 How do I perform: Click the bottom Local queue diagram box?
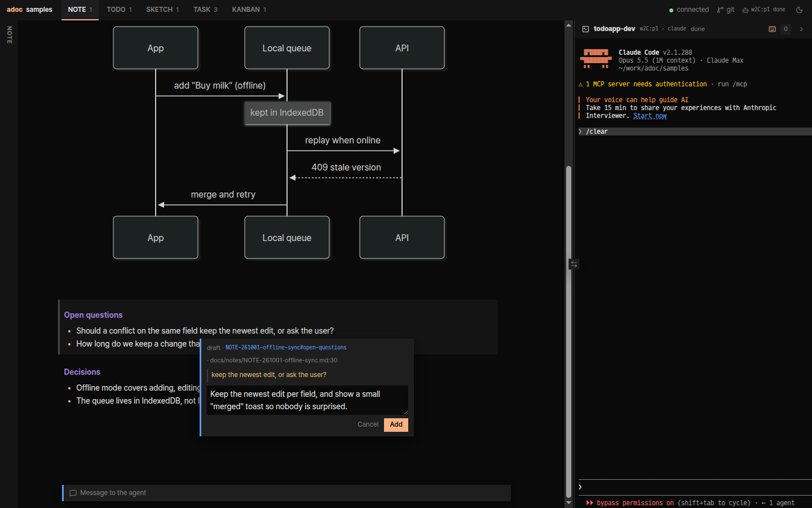click(x=287, y=238)
